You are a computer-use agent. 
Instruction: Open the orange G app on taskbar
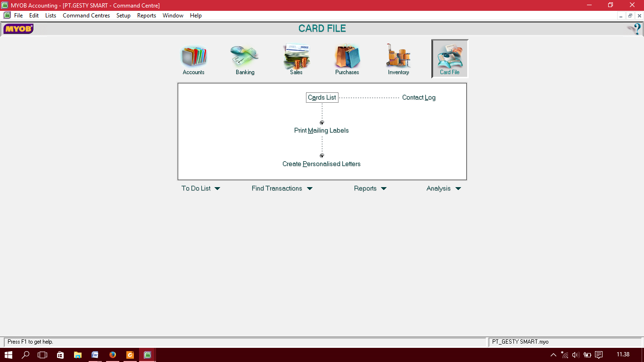(x=130, y=355)
